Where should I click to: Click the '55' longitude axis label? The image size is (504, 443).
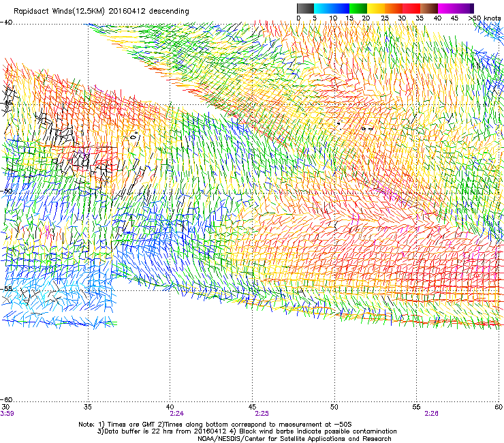click(x=416, y=407)
